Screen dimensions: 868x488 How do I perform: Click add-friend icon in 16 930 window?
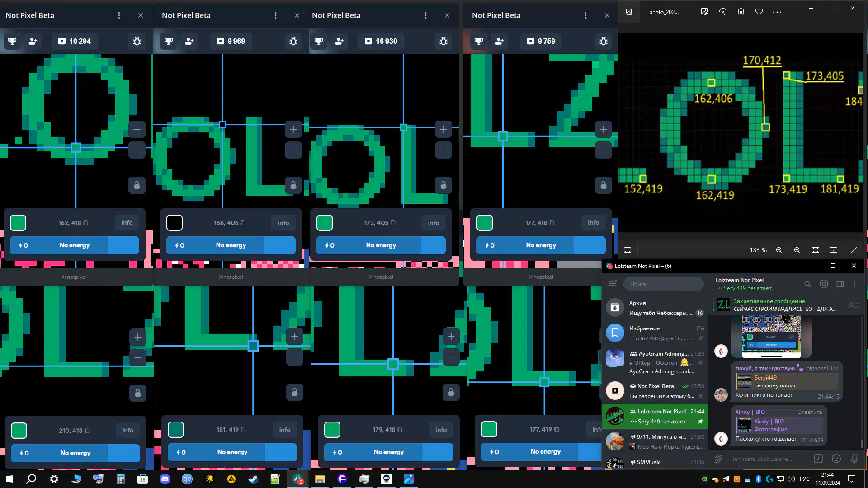[x=339, y=41]
